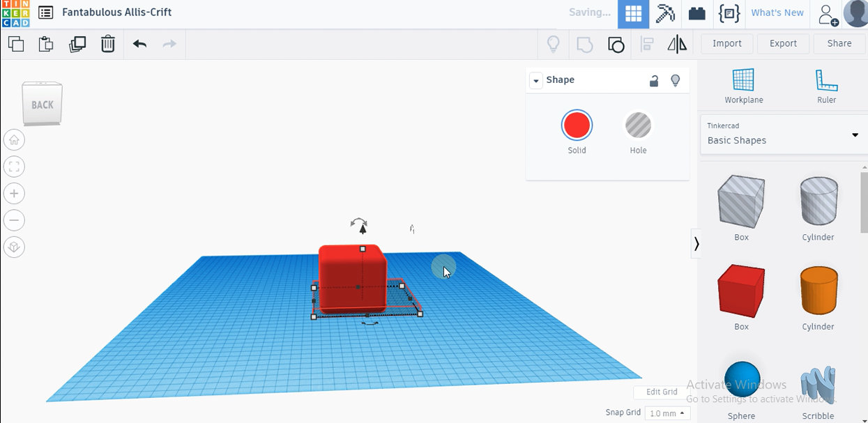Click the Share button
The width and height of the screenshot is (868, 423).
[839, 44]
